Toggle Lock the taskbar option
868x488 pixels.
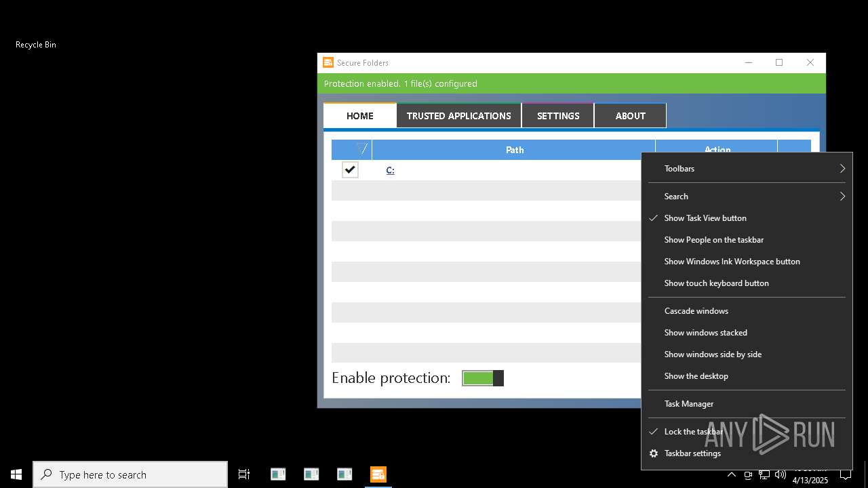(747, 432)
